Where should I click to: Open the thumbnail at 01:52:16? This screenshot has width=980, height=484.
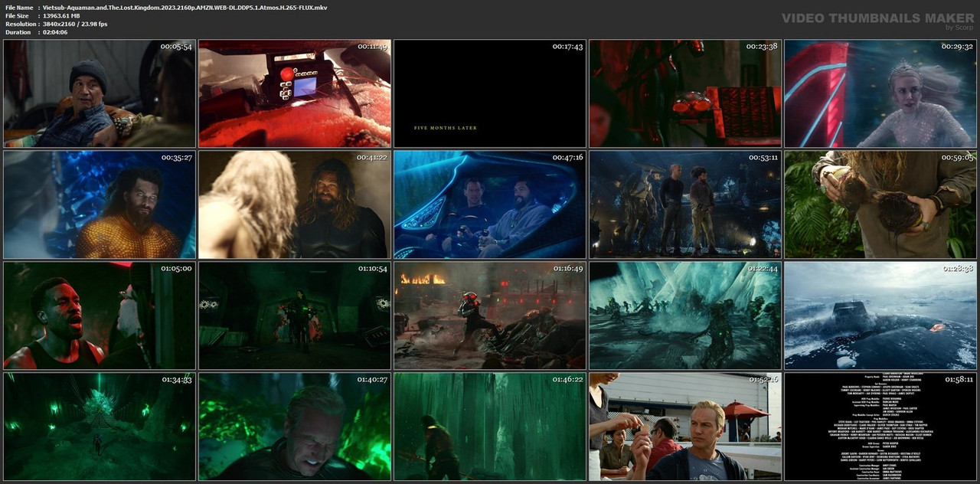point(685,427)
